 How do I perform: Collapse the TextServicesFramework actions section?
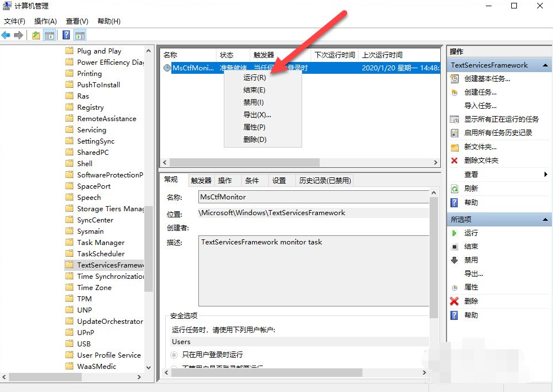[x=545, y=65]
